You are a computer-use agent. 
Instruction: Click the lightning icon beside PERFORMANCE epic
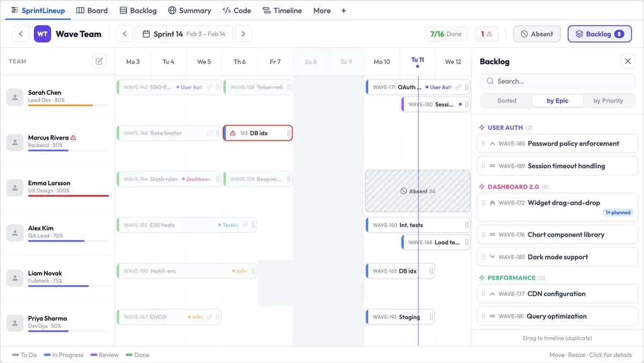tap(481, 278)
